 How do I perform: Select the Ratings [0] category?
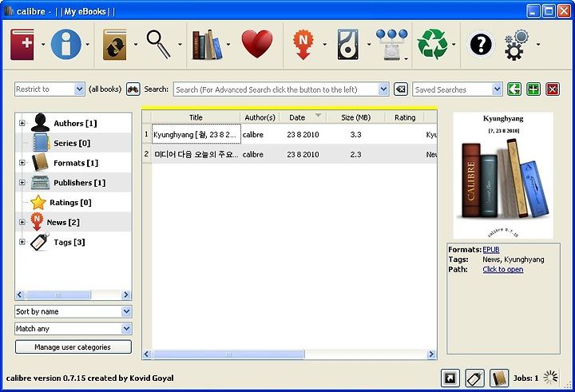[70, 203]
